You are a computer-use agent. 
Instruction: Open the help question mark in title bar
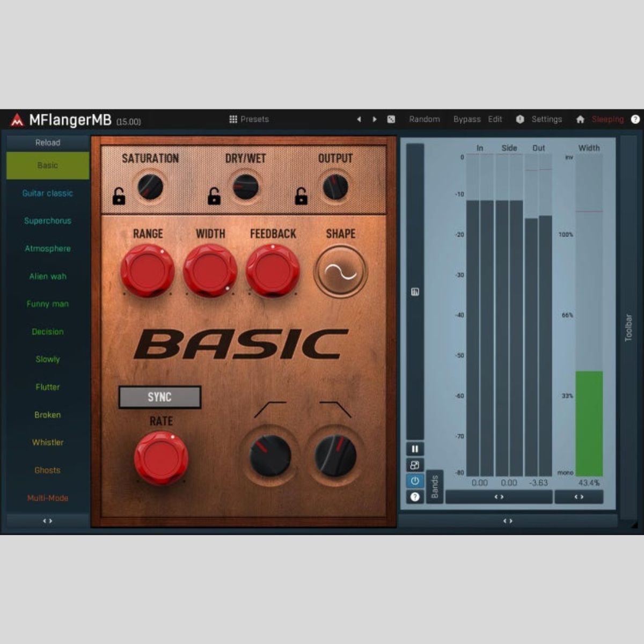(635, 119)
